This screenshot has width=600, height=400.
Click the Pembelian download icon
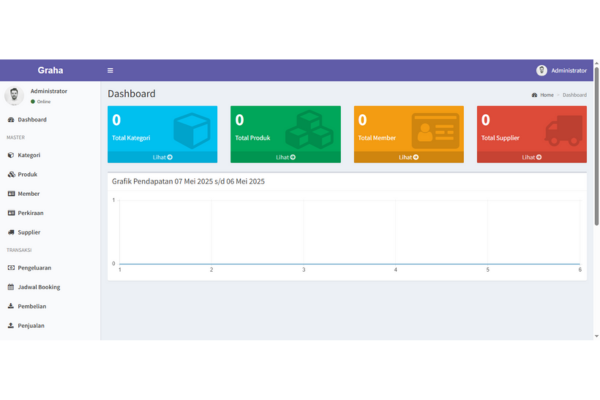[11, 306]
